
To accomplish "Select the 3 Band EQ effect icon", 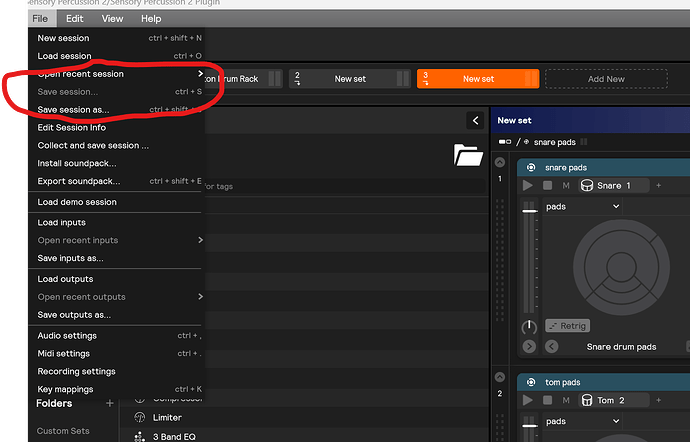I will tap(139, 437).
